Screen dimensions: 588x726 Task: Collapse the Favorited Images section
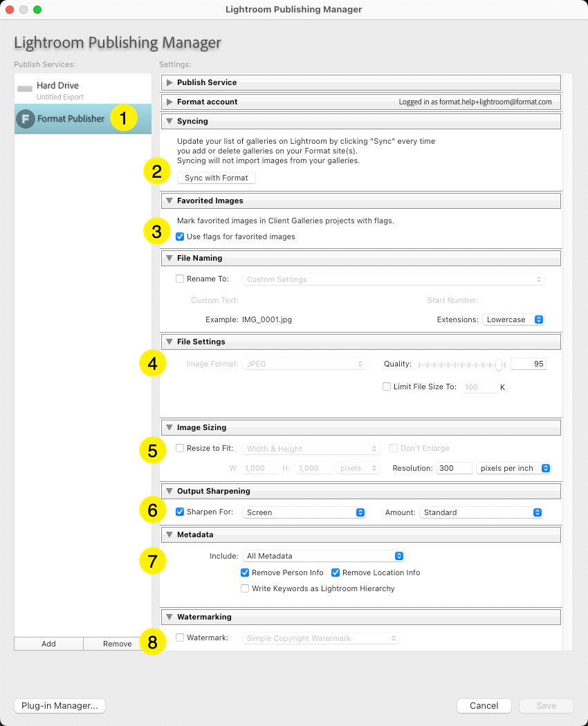point(169,201)
